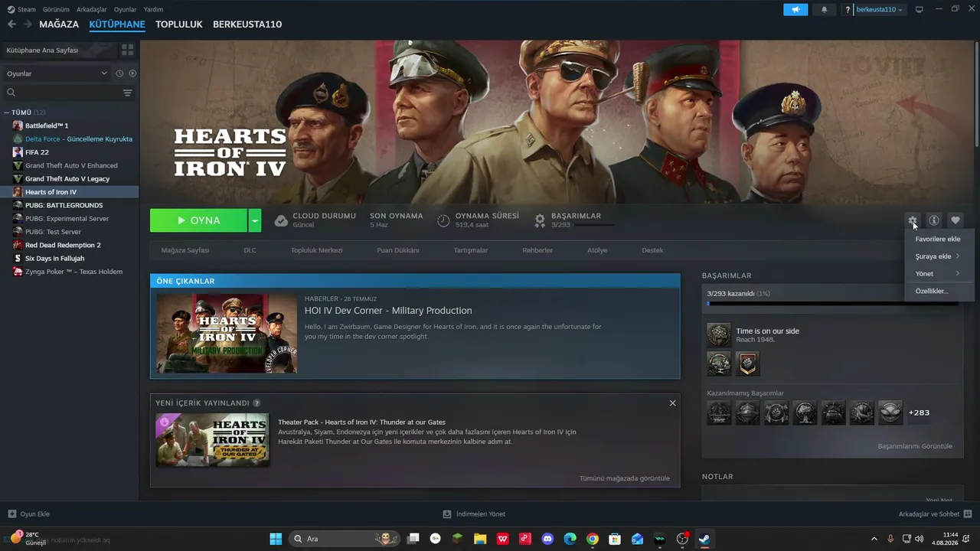The image size is (980, 551).
Task: Open the Tartışmalar link
Action: tap(471, 250)
